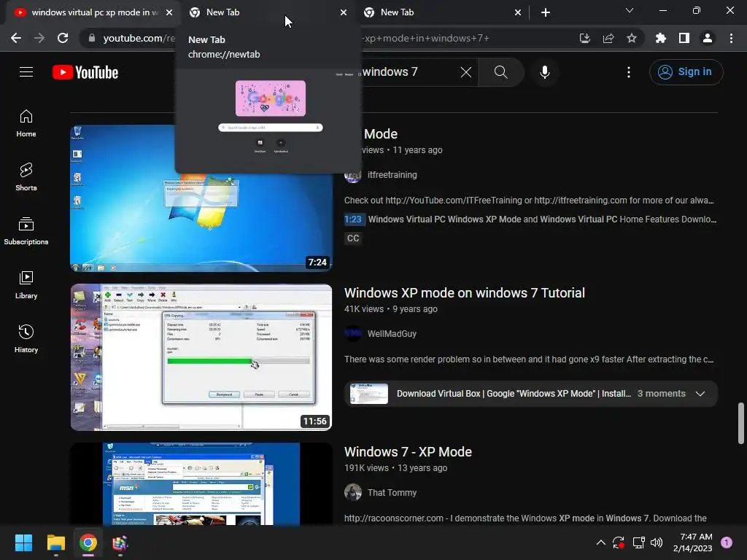Open display/network tray icon
The height and width of the screenshot is (560, 747).
[x=638, y=542]
